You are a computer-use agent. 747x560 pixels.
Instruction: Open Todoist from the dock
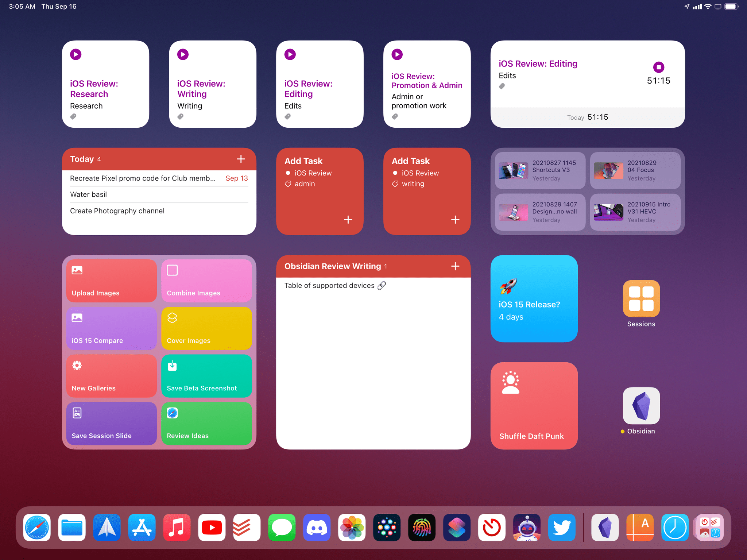247,527
